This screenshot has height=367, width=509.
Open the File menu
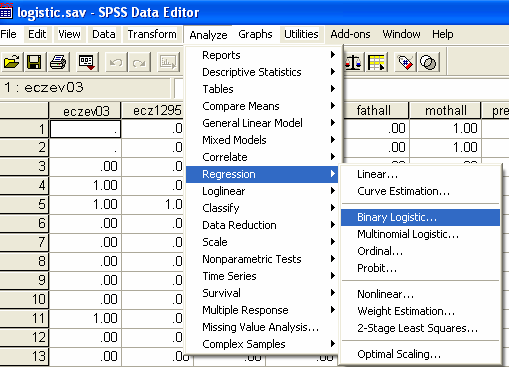coord(8,34)
